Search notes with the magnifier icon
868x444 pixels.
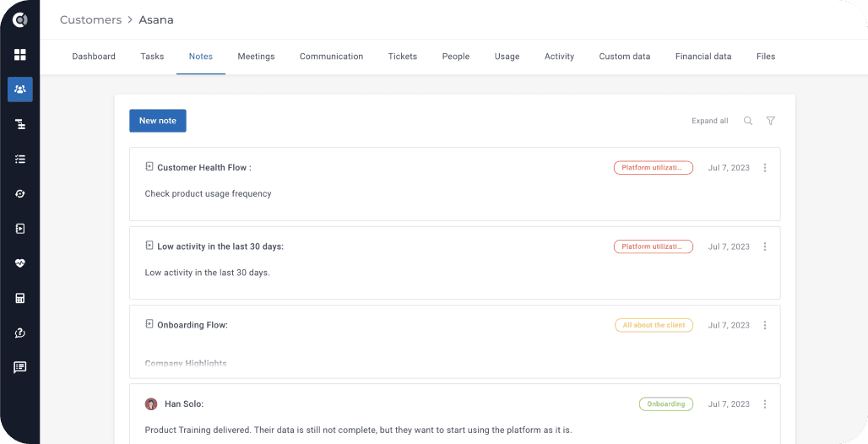(x=748, y=121)
